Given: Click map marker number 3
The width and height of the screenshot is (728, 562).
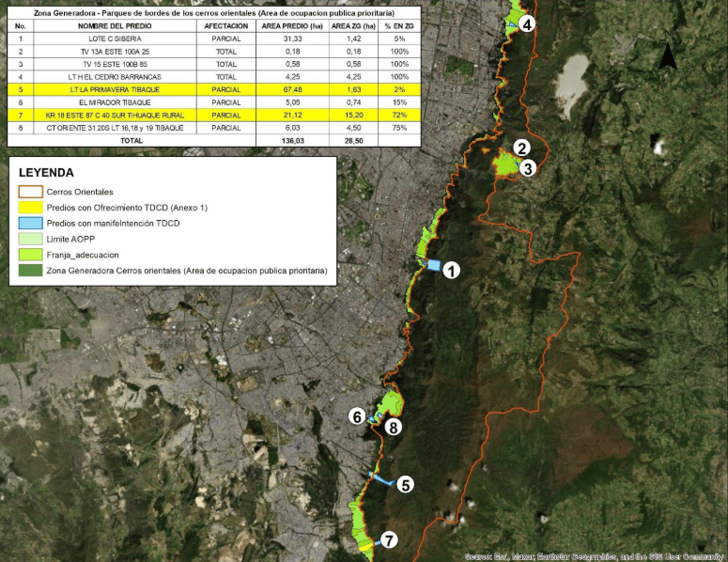Looking at the screenshot, I should (x=527, y=168).
